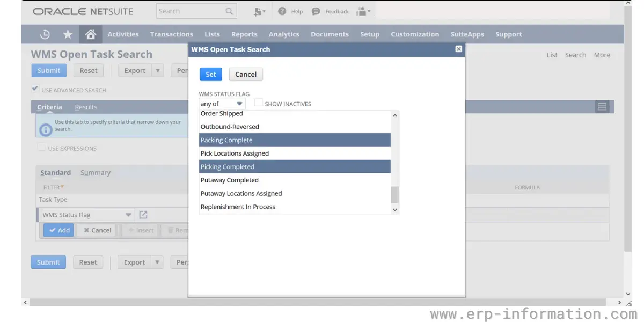The height and width of the screenshot is (322, 644).
Task: Select the Summary subtab
Action: pyautogui.click(x=96, y=173)
